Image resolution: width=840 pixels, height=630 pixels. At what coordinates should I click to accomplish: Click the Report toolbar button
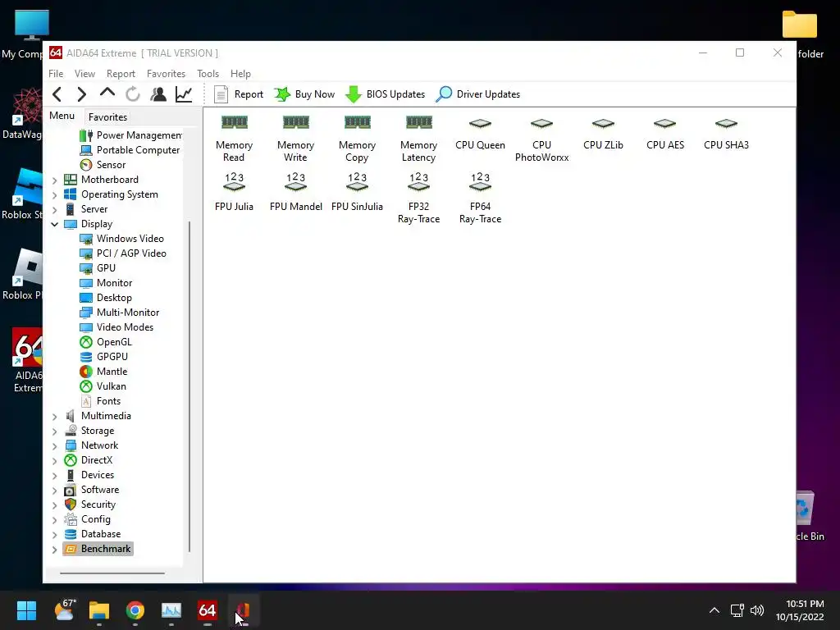tap(239, 94)
